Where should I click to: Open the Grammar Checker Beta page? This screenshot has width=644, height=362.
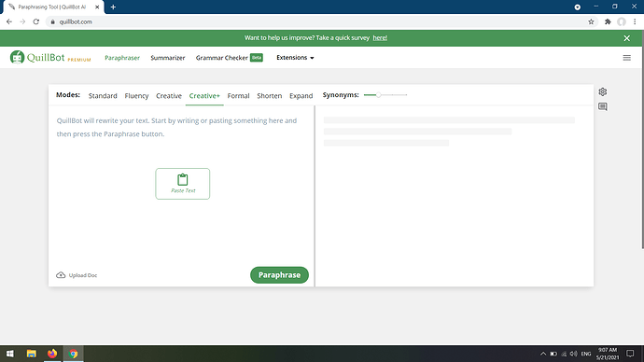click(230, 58)
